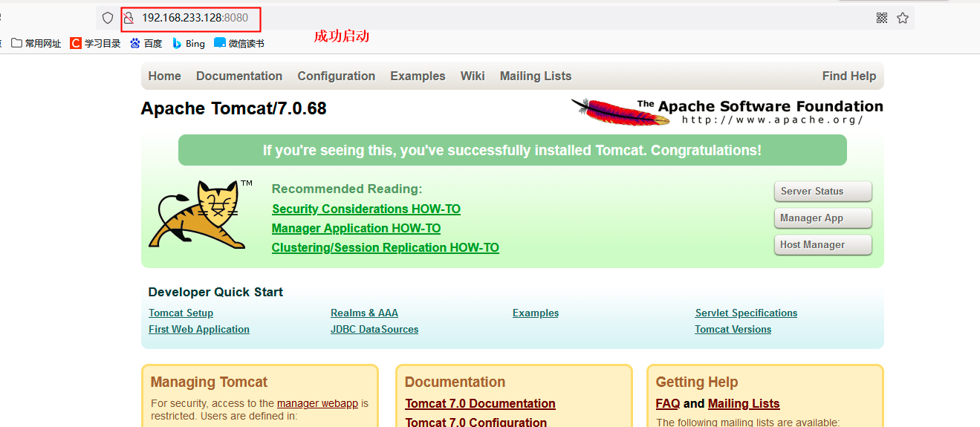This screenshot has height=427, width=980.
Task: Open Configuration in navigation bar
Action: [x=337, y=76]
